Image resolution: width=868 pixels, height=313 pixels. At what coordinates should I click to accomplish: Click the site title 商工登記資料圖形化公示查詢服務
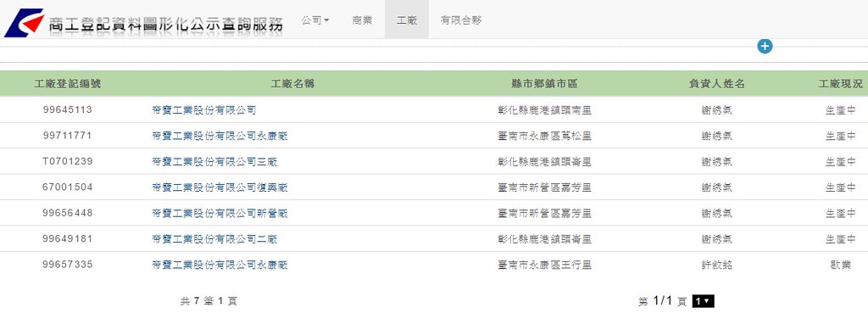(166, 24)
